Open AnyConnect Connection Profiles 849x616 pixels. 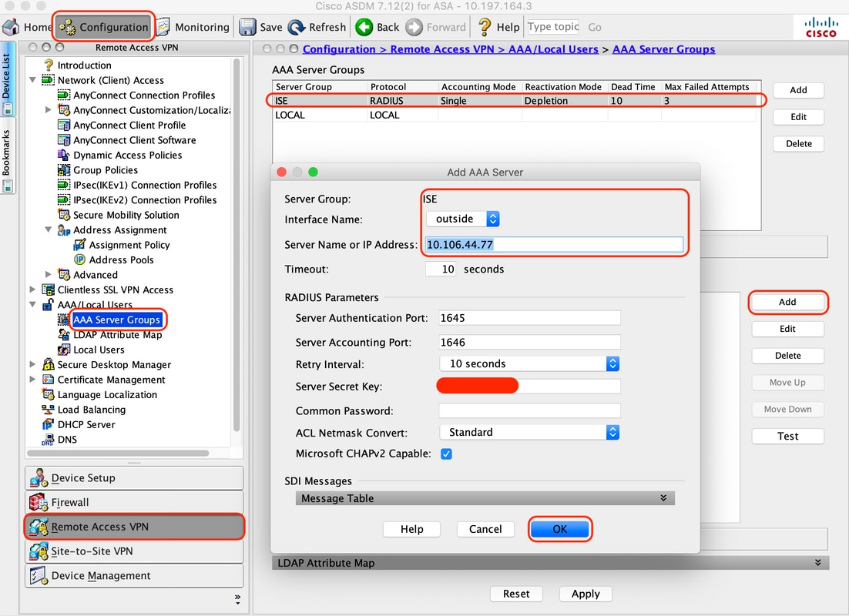tap(144, 95)
